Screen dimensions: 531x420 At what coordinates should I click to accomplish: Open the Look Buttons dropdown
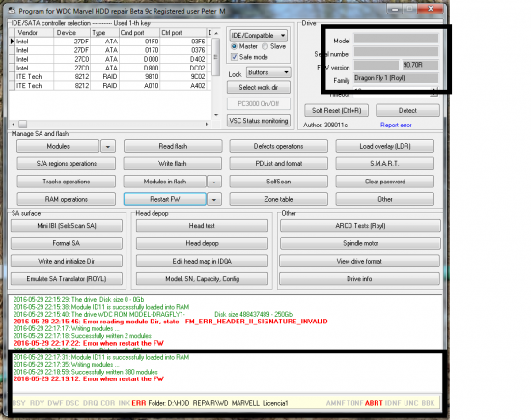[268, 72]
